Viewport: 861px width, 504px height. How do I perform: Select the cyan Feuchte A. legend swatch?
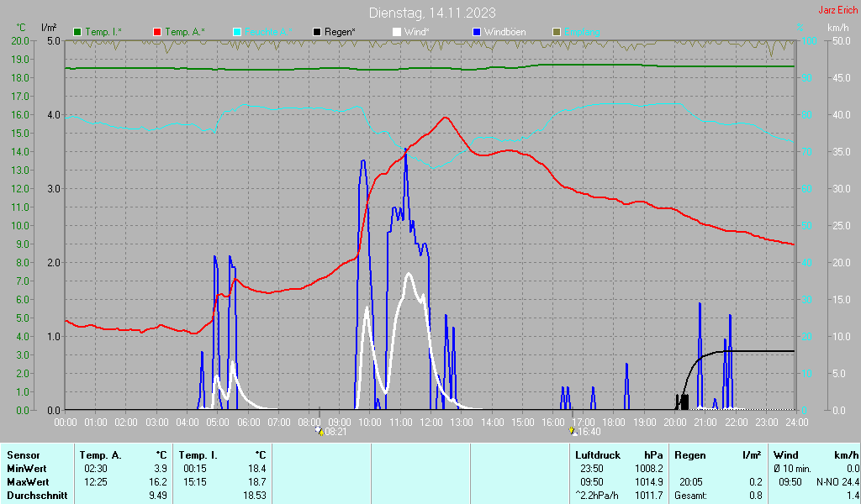coord(237,32)
